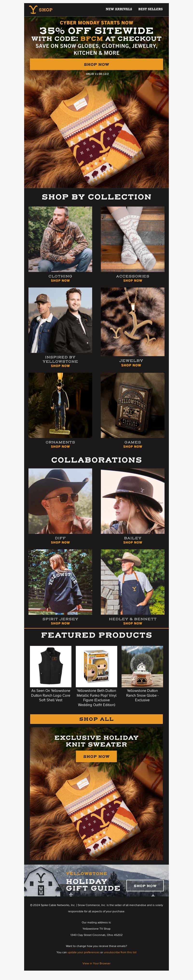Screen dimensions: 193x980
Task: Click the orange Shop All button
Action: tap(96, 719)
